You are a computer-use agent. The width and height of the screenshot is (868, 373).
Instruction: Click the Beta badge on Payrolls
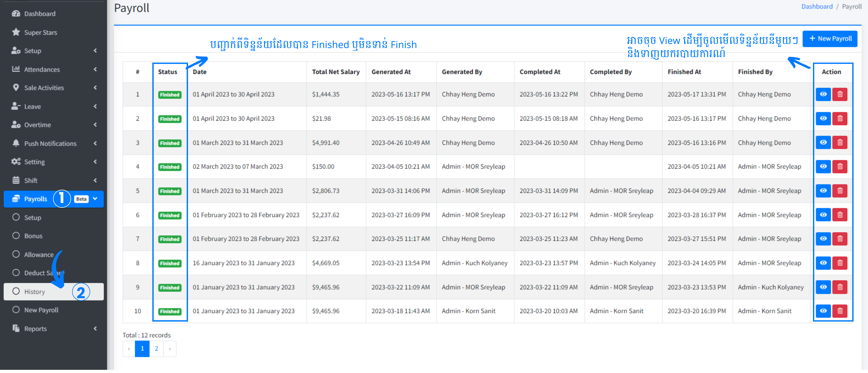click(81, 199)
